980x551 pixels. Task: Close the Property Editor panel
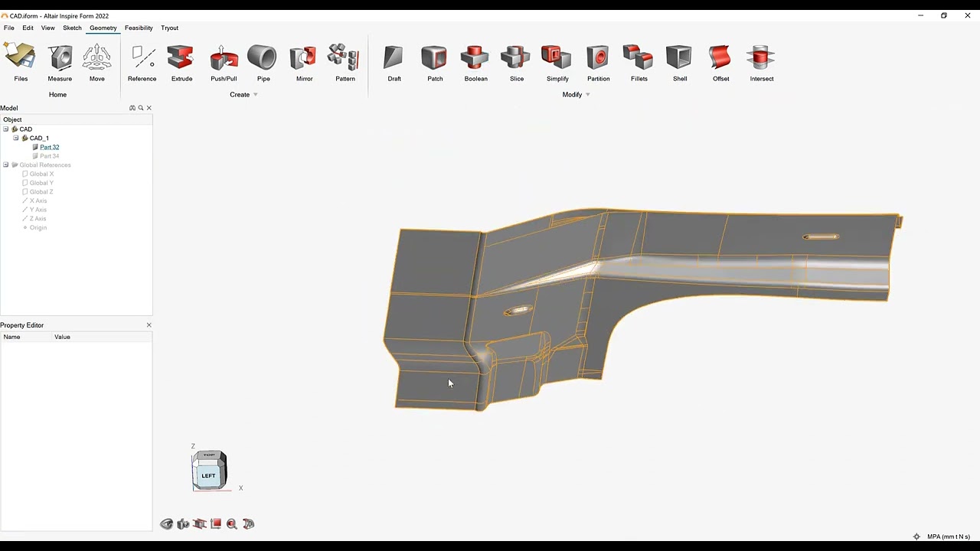tap(149, 325)
